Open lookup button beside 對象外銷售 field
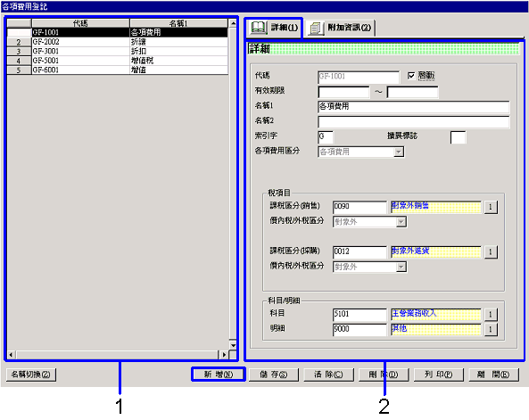Image resolution: width=529 pixels, height=420 pixels. point(491,207)
